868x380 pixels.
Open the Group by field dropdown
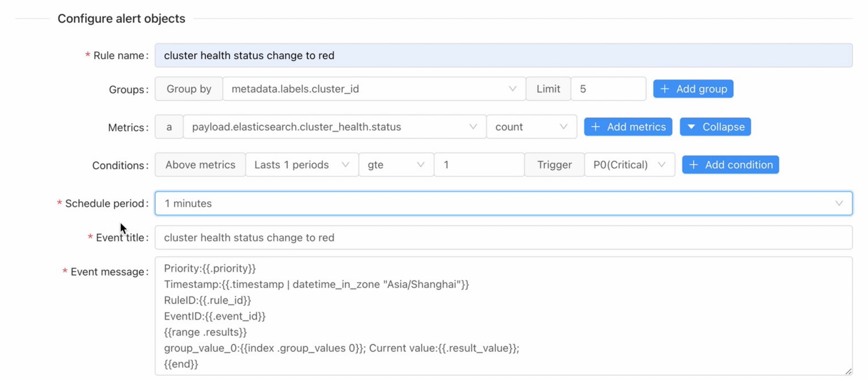(x=374, y=89)
